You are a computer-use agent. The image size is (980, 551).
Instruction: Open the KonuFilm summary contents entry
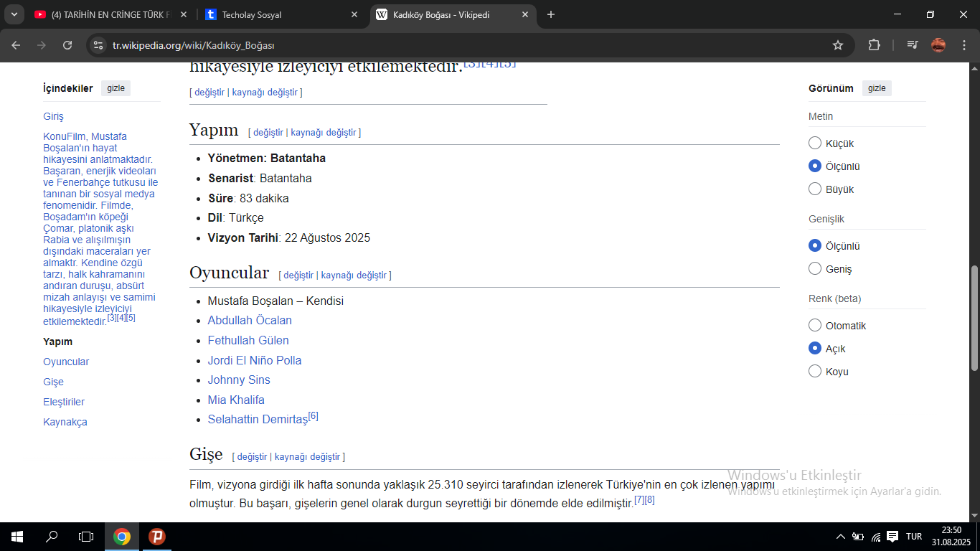[99, 228]
